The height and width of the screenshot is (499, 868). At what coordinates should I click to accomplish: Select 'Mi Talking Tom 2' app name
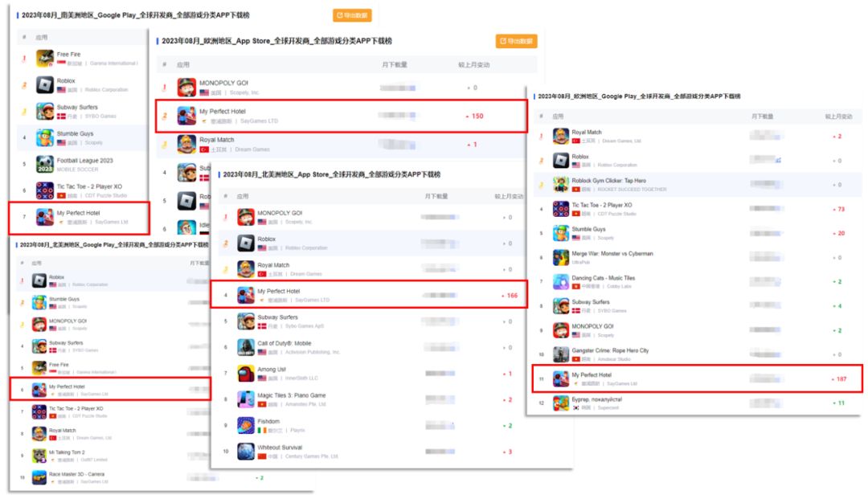pos(67,452)
